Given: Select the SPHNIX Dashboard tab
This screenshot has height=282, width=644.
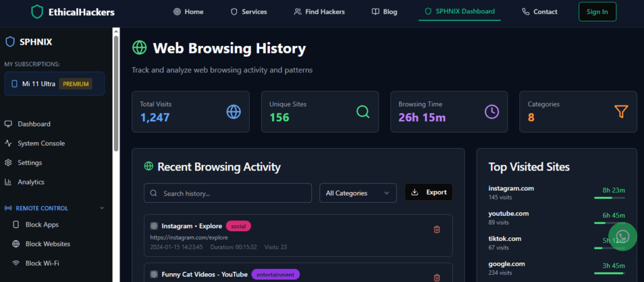Looking at the screenshot, I should pos(460,11).
